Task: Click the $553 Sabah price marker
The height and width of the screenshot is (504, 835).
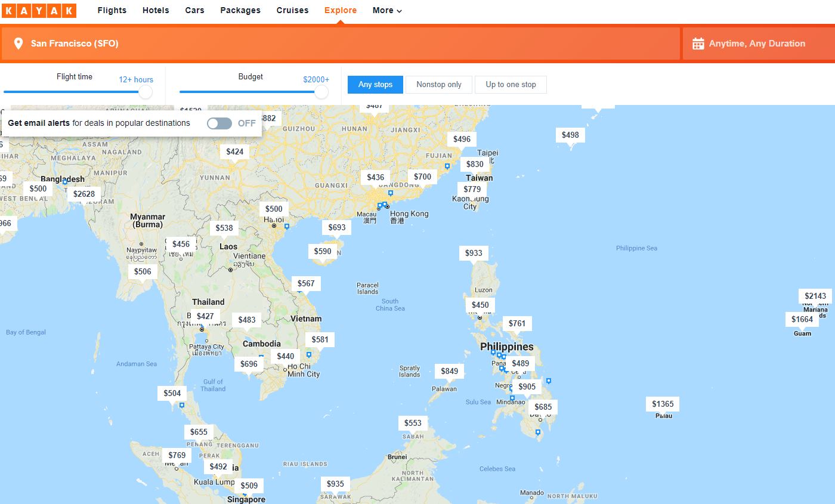Action: tap(413, 423)
